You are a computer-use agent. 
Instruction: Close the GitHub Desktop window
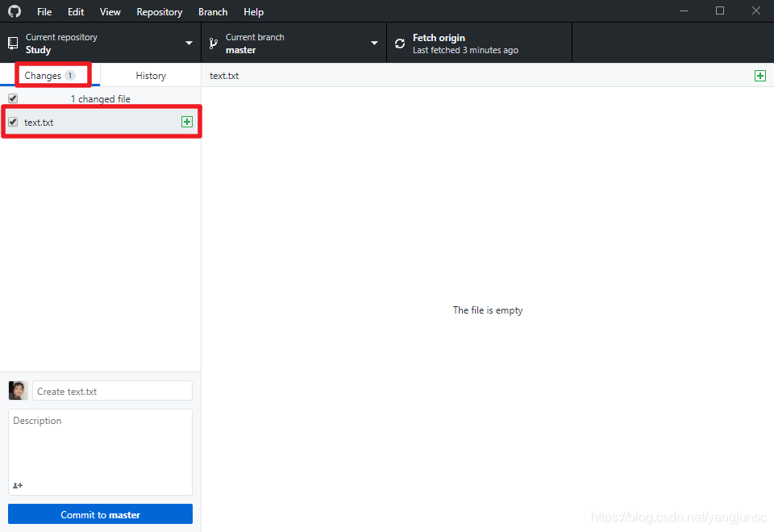pyautogui.click(x=755, y=10)
